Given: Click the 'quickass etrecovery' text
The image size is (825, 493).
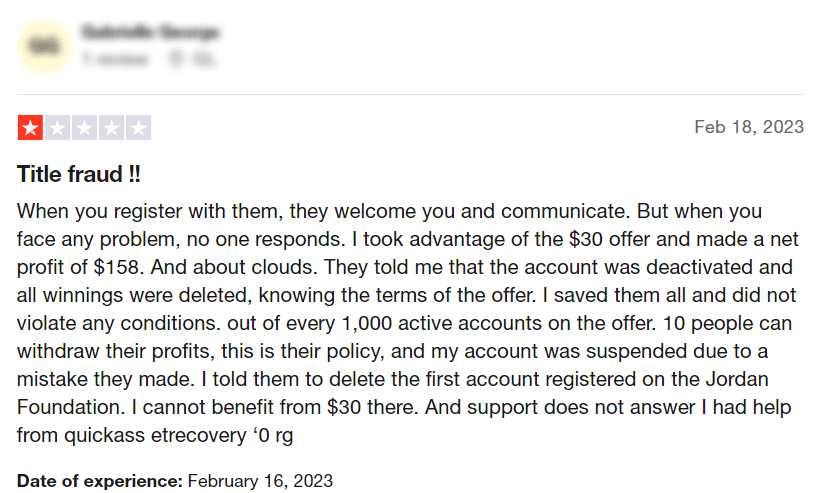Looking at the screenshot, I should tap(155, 436).
